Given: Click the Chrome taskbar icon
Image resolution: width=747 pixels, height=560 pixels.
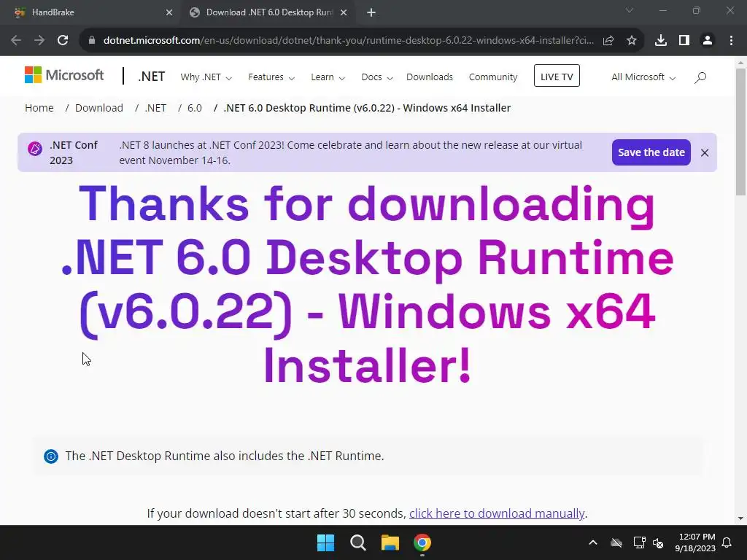Looking at the screenshot, I should [x=422, y=542].
